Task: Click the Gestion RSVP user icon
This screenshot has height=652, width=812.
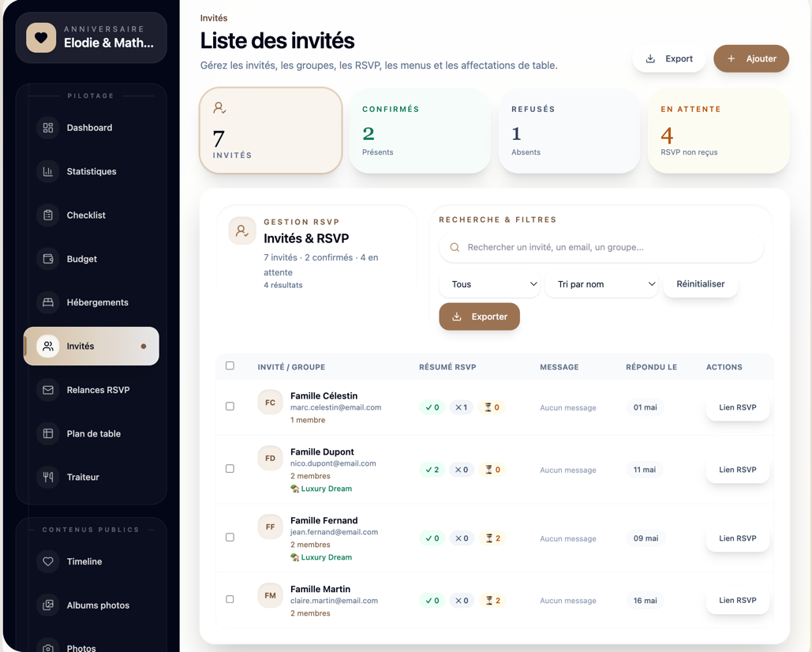Action: click(241, 230)
